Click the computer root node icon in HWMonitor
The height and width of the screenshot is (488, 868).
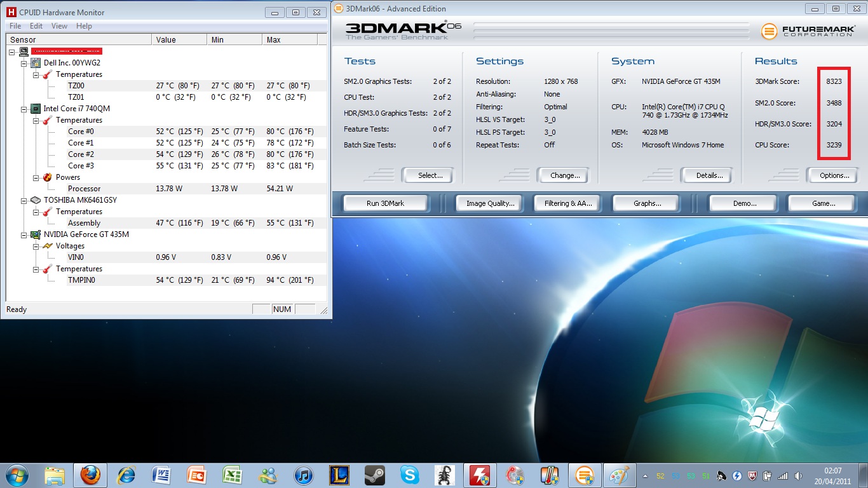(24, 51)
